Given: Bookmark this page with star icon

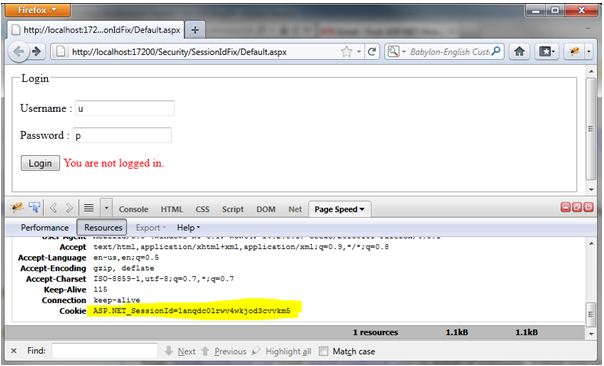Looking at the screenshot, I should coord(347,52).
